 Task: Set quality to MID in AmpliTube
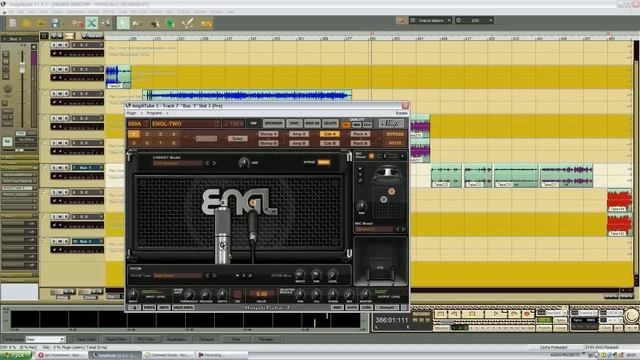[x=356, y=124]
